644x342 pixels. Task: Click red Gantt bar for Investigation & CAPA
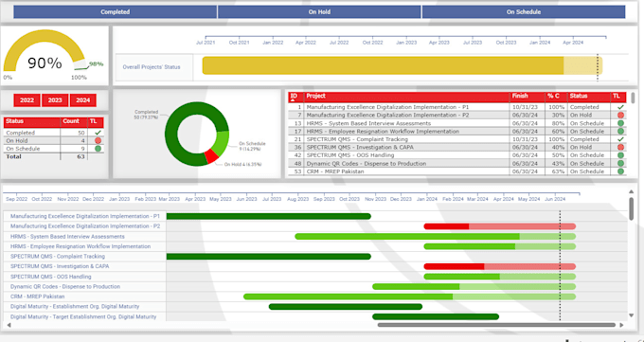(499, 266)
